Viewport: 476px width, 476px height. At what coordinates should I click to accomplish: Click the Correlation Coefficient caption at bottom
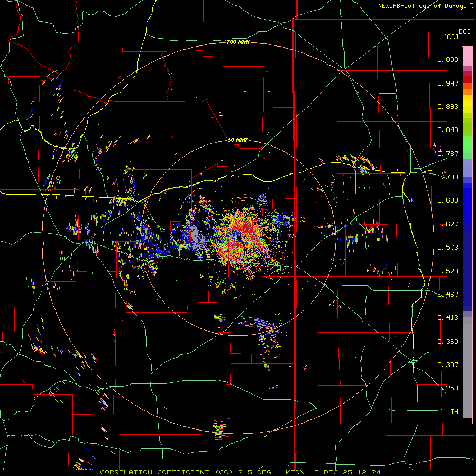pos(241,472)
